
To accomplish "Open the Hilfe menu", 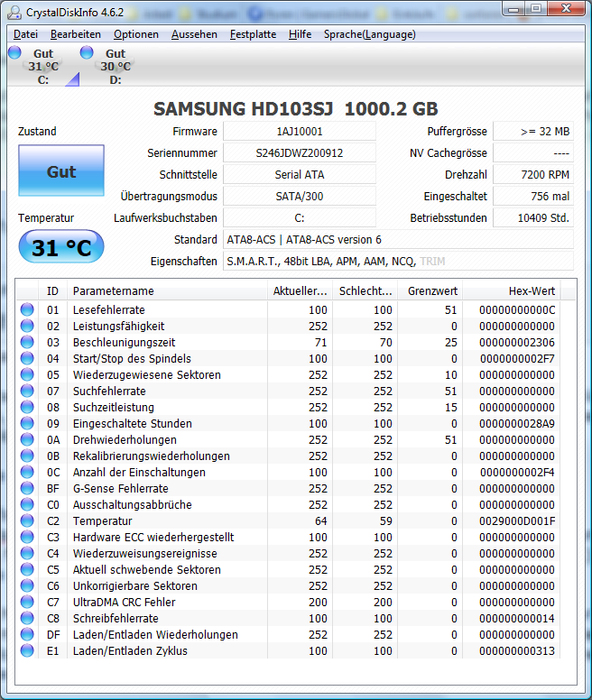I will pyautogui.click(x=300, y=34).
